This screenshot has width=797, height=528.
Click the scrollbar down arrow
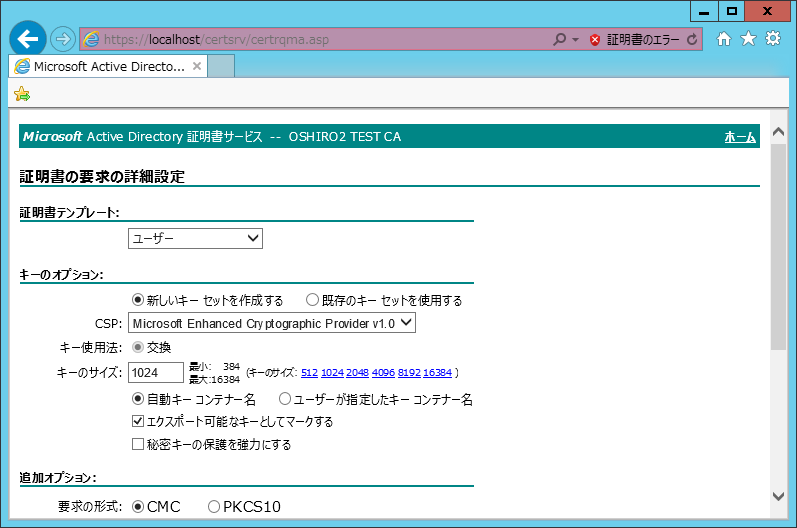pos(778,496)
